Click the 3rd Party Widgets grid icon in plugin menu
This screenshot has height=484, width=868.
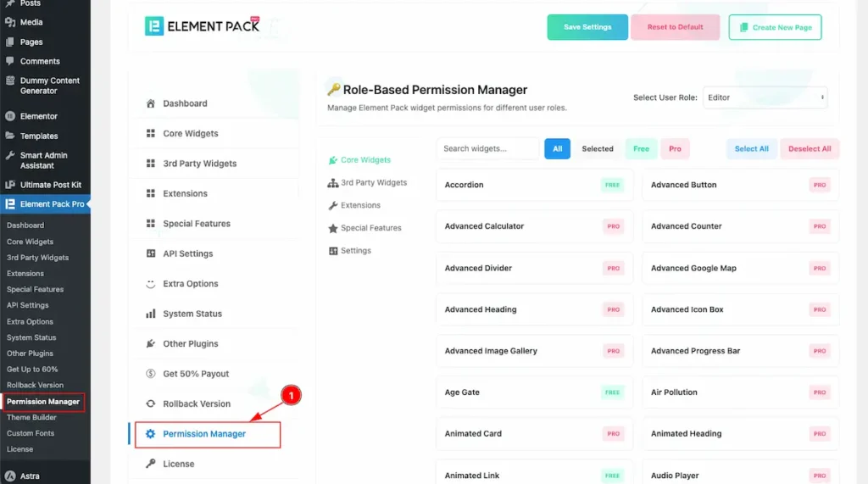click(x=151, y=164)
